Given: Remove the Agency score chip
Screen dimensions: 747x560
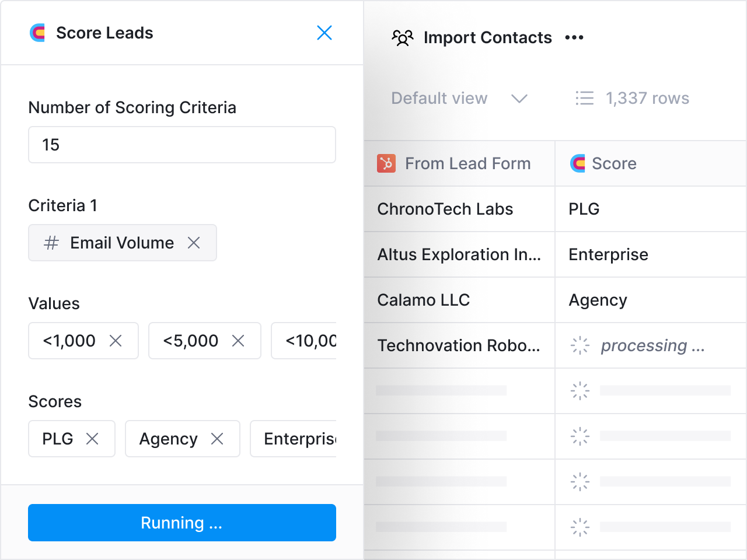Looking at the screenshot, I should click(218, 439).
